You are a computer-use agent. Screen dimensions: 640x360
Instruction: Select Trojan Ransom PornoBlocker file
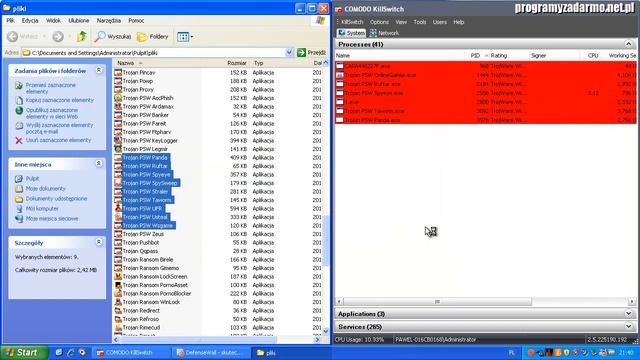coord(157,293)
